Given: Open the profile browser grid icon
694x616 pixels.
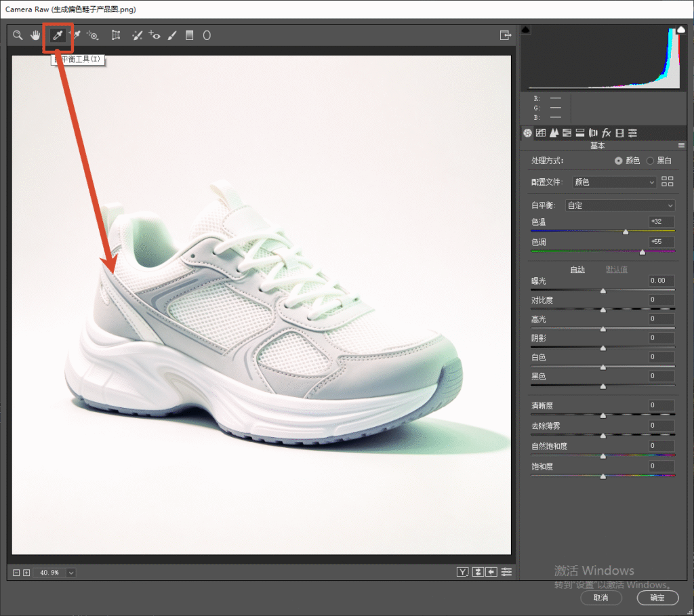Looking at the screenshot, I should coord(667,182).
